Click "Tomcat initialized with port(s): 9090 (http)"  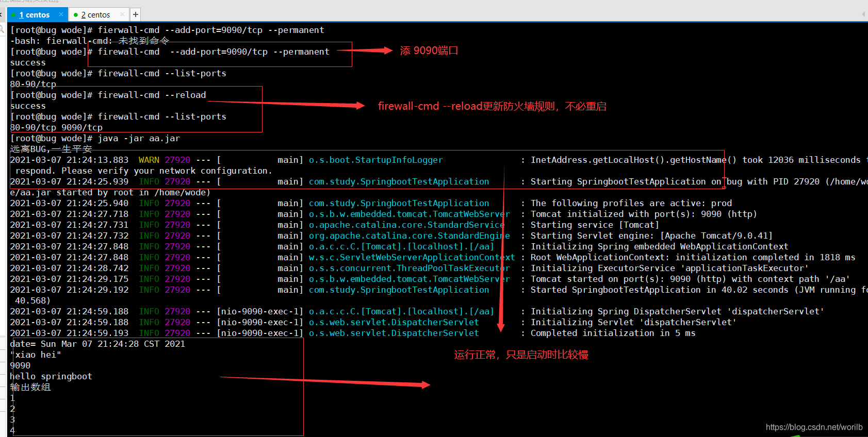point(644,214)
